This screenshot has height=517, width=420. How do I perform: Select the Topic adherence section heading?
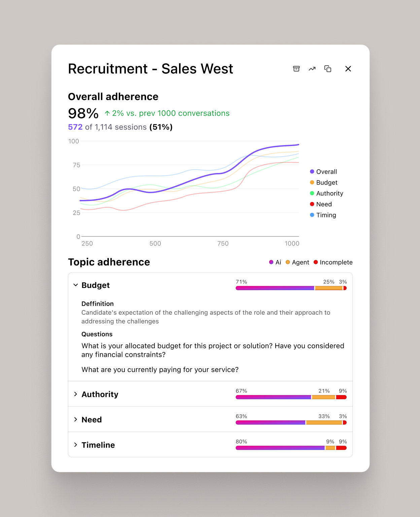(x=109, y=262)
